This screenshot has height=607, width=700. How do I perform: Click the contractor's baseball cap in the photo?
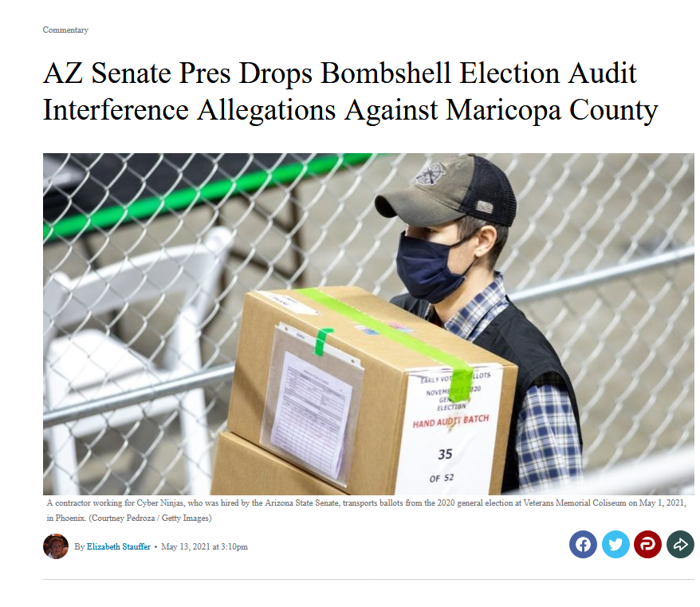click(x=446, y=191)
